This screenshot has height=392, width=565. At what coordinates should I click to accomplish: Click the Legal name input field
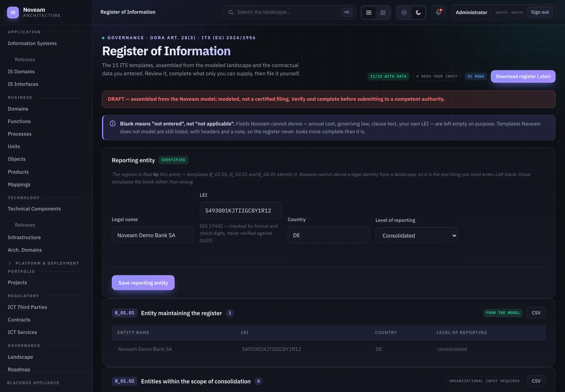(x=153, y=235)
